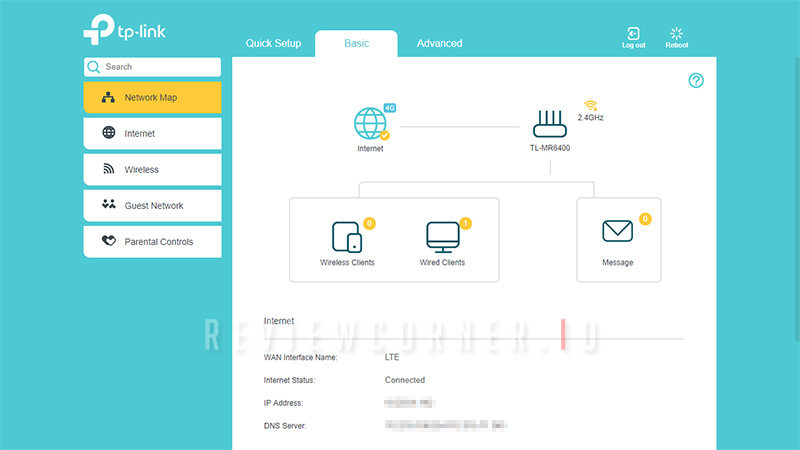The width and height of the screenshot is (800, 450).
Task: Click the Log out icon
Action: tap(633, 34)
